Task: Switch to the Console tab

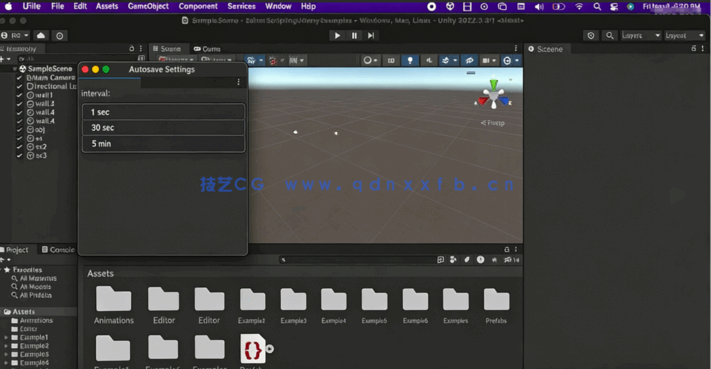Action: click(x=58, y=250)
